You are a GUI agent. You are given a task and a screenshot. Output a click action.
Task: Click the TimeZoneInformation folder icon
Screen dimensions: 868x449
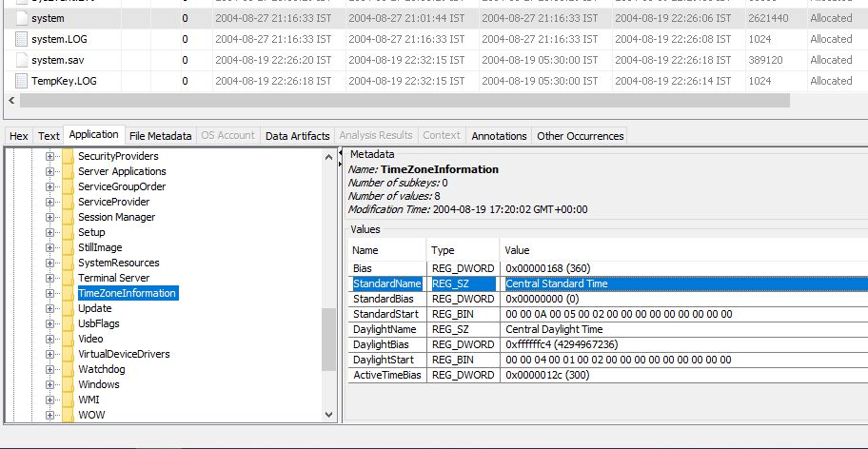69,293
